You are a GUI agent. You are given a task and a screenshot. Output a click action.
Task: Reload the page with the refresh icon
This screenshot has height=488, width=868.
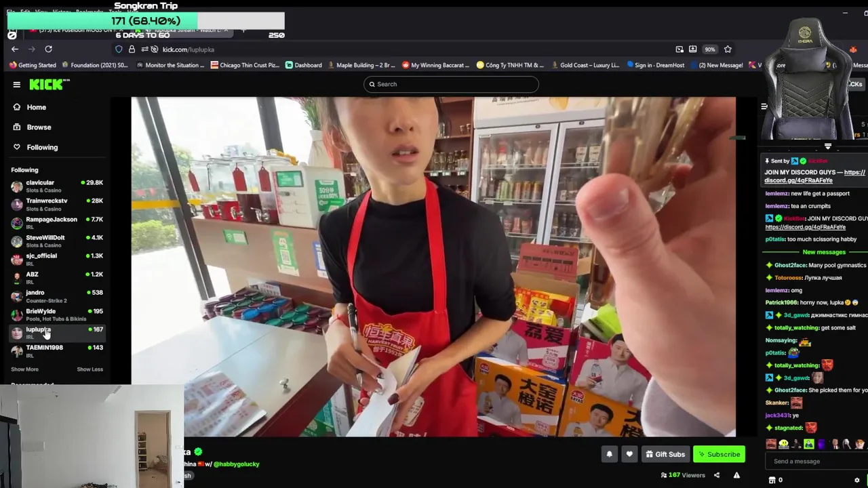48,49
